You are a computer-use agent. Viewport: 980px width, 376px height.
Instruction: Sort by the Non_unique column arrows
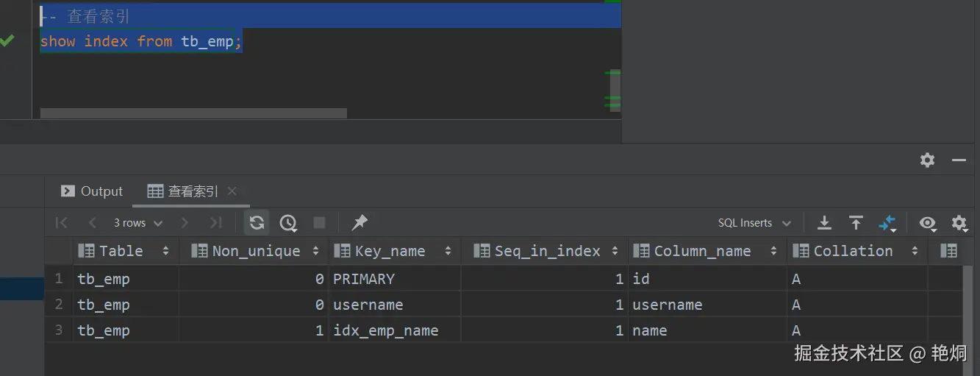pos(315,252)
